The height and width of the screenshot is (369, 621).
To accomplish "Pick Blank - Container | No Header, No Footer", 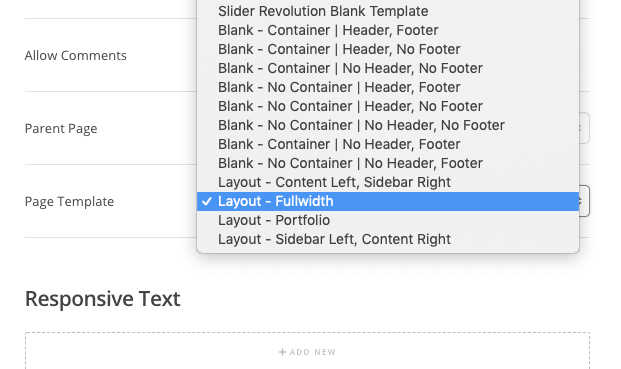I will pyautogui.click(x=388, y=68).
